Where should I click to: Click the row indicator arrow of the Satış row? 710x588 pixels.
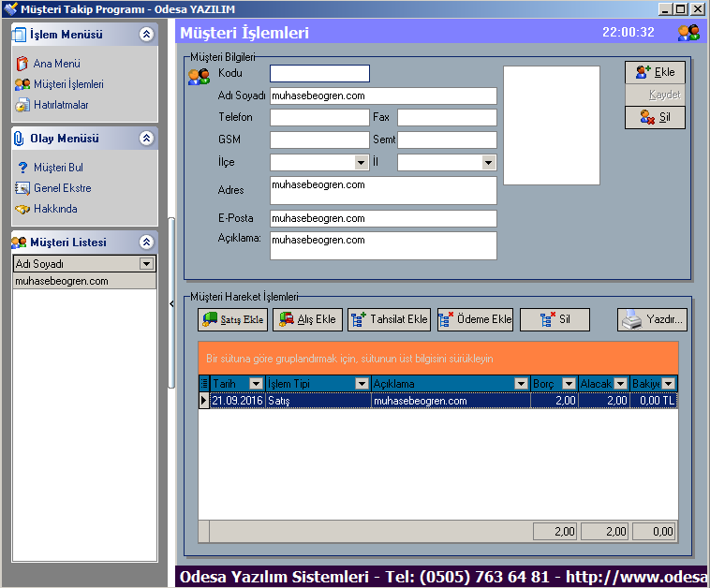tap(204, 401)
